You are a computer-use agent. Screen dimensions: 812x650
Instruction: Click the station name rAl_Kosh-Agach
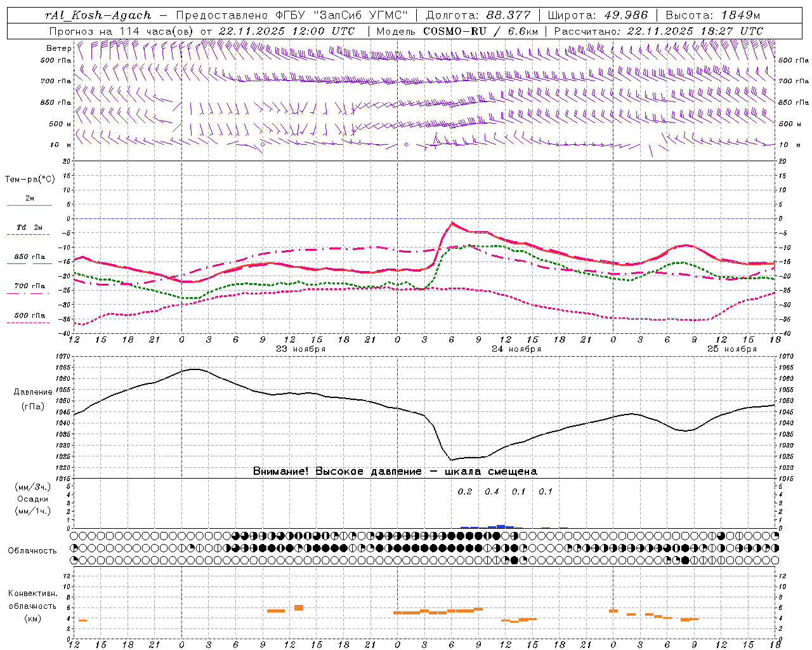tap(98, 15)
